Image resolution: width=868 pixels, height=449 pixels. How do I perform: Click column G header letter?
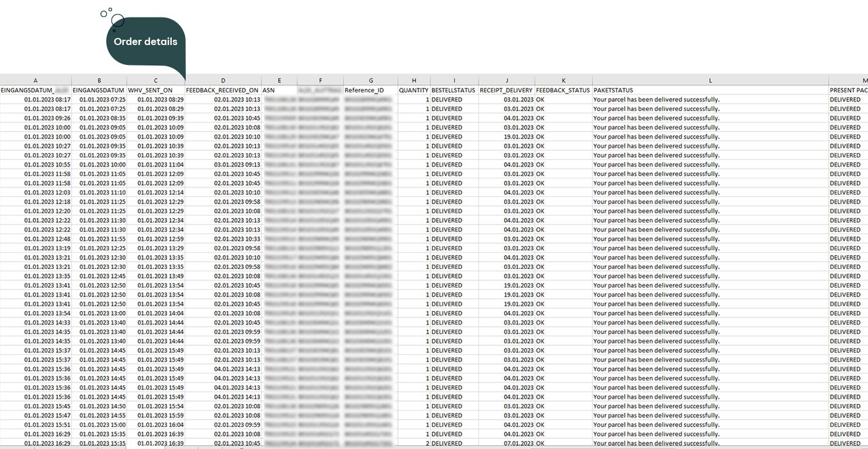point(370,81)
